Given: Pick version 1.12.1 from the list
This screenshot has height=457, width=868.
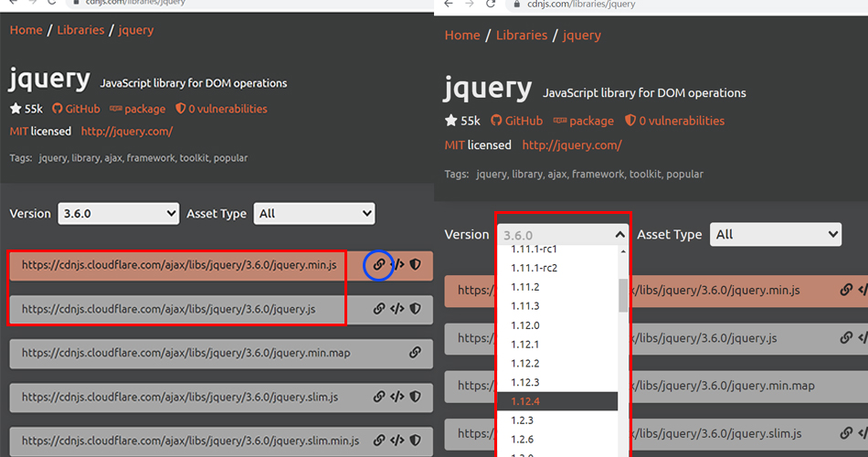Looking at the screenshot, I should pos(557,344).
